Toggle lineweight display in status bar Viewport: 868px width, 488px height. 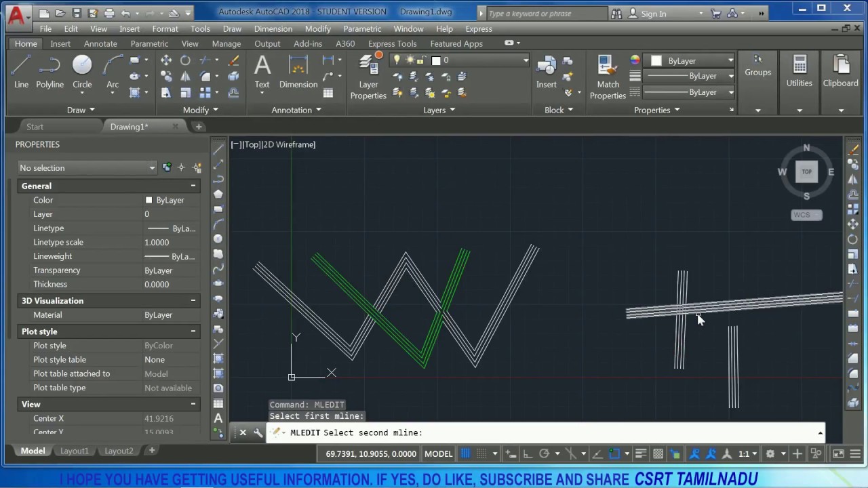641,453
